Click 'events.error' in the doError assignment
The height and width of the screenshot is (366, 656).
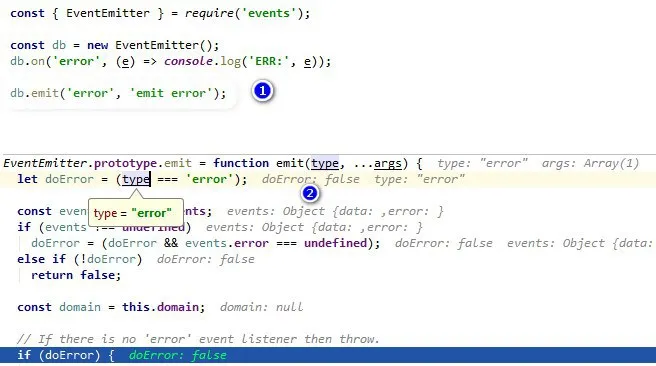click(x=227, y=243)
